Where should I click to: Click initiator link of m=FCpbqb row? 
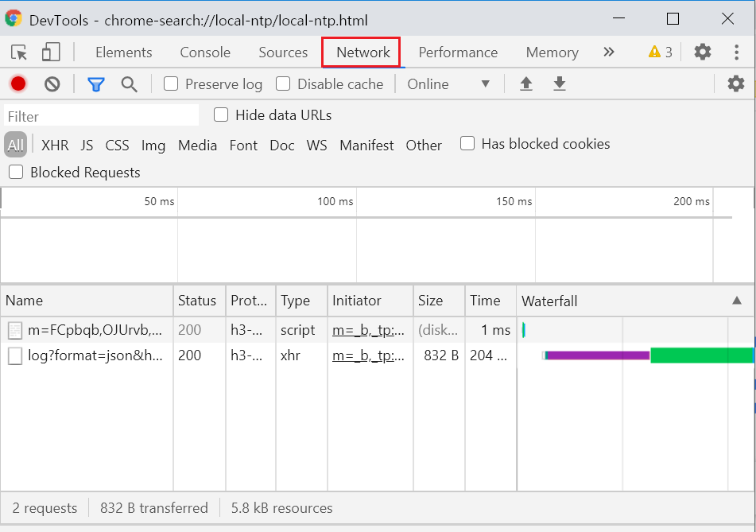368,330
